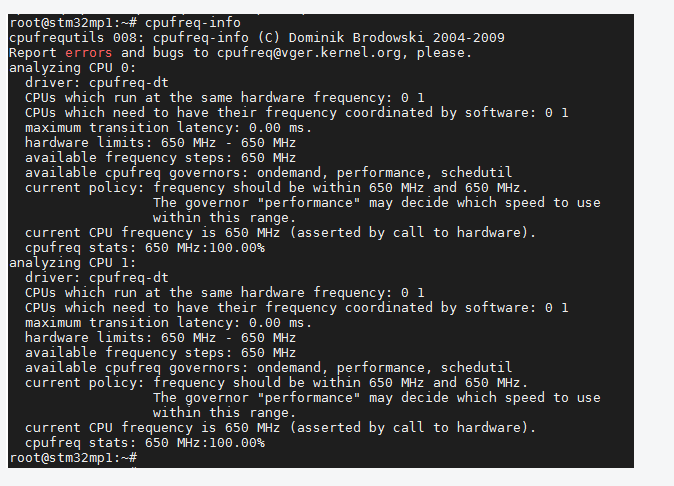
Task: Click the red 'errors' word
Action: coord(89,52)
